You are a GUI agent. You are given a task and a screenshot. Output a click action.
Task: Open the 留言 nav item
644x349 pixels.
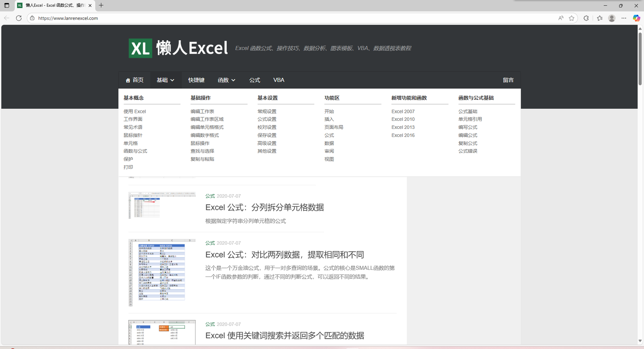coord(508,80)
